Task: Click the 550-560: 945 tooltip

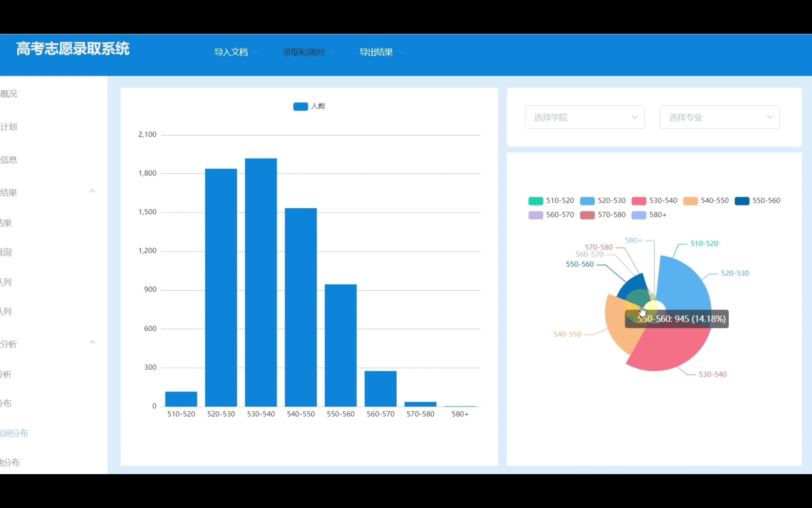Action: point(676,319)
